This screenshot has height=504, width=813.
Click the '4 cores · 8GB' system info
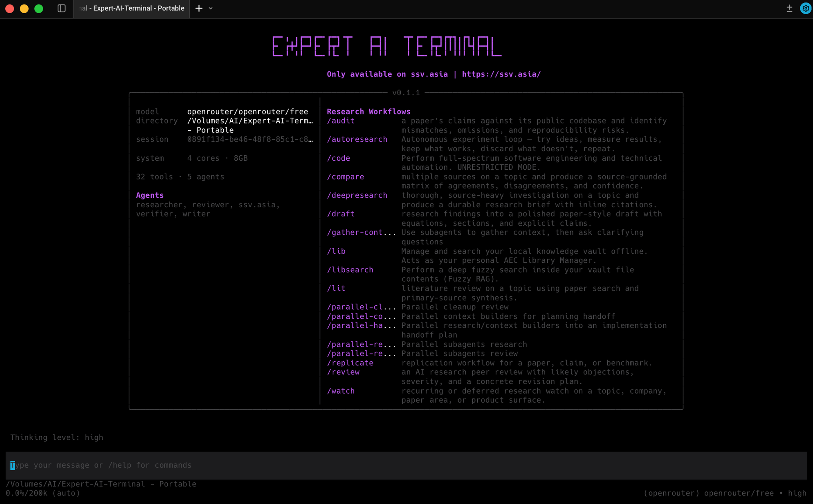[217, 158]
